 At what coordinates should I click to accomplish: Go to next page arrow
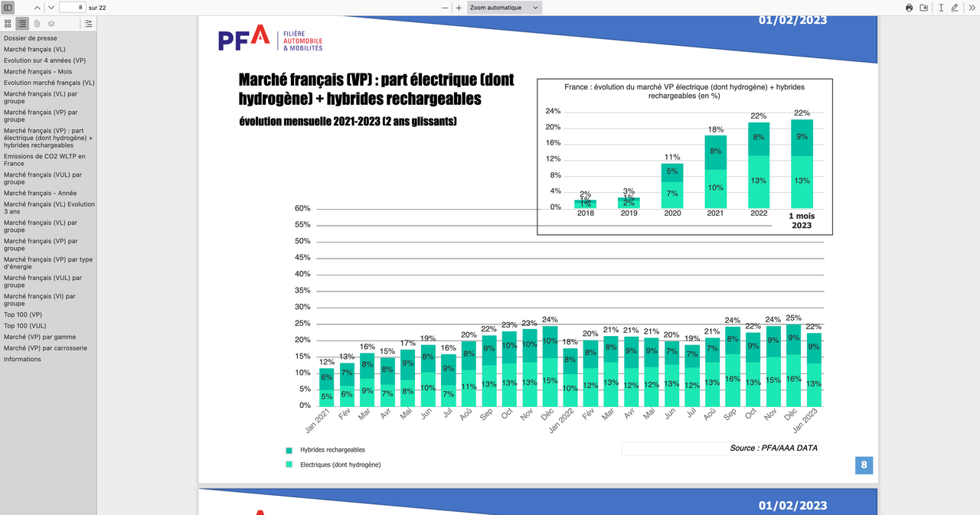51,7
